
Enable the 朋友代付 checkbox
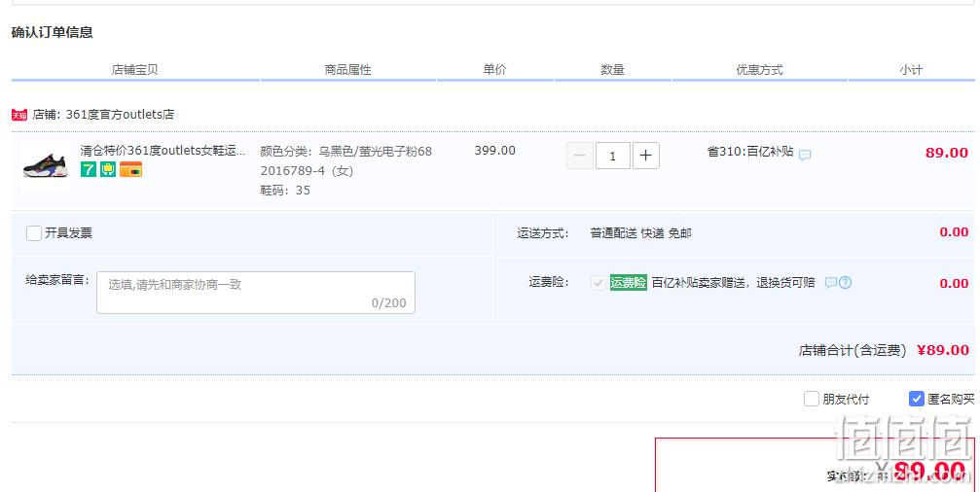tap(812, 399)
